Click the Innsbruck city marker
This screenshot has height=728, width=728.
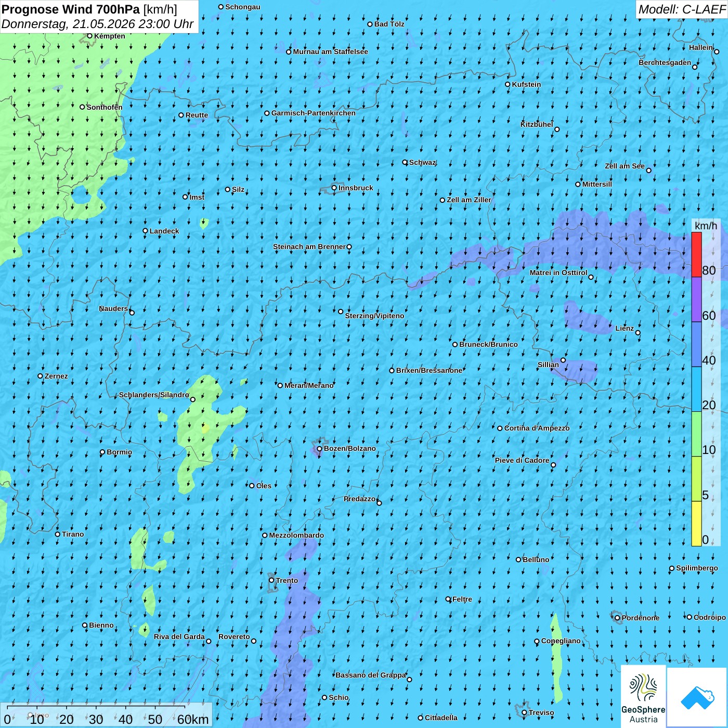coord(334,188)
